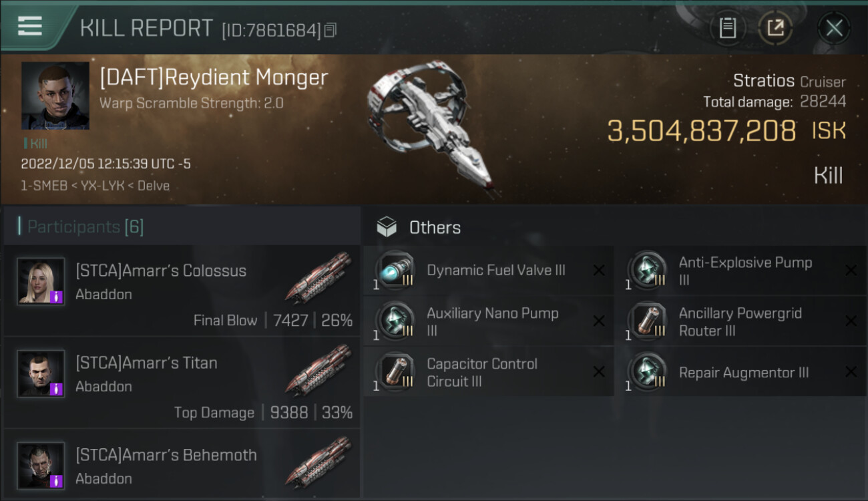Click the X beside Repair Augmentor III
The width and height of the screenshot is (868, 501).
[x=851, y=372]
